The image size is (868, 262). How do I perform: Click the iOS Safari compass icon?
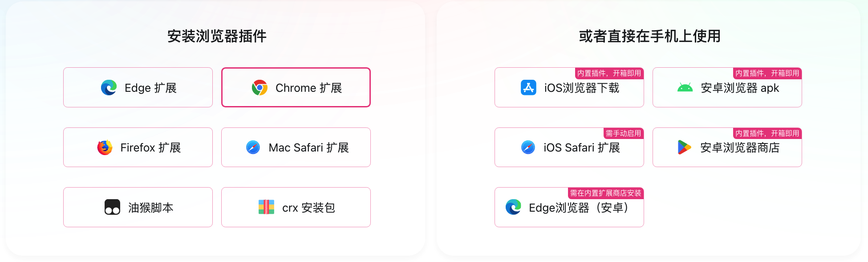coord(528,147)
